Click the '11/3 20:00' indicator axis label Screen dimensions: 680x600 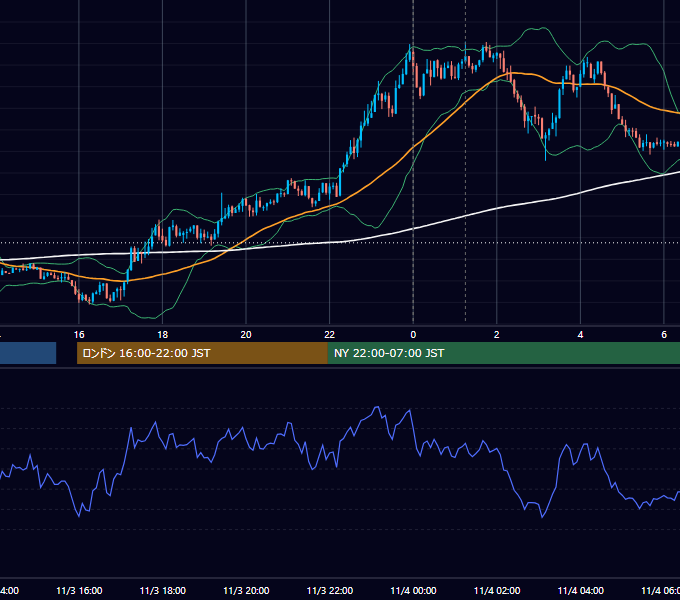point(246,590)
